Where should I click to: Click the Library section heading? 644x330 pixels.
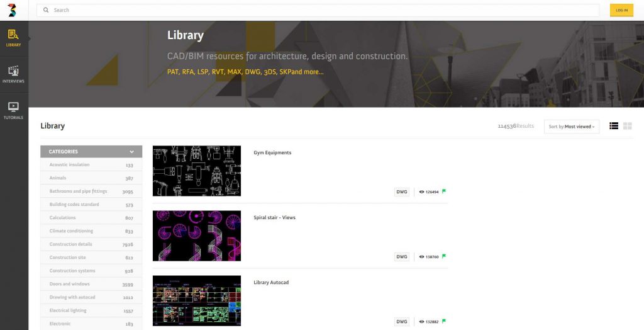tap(53, 126)
